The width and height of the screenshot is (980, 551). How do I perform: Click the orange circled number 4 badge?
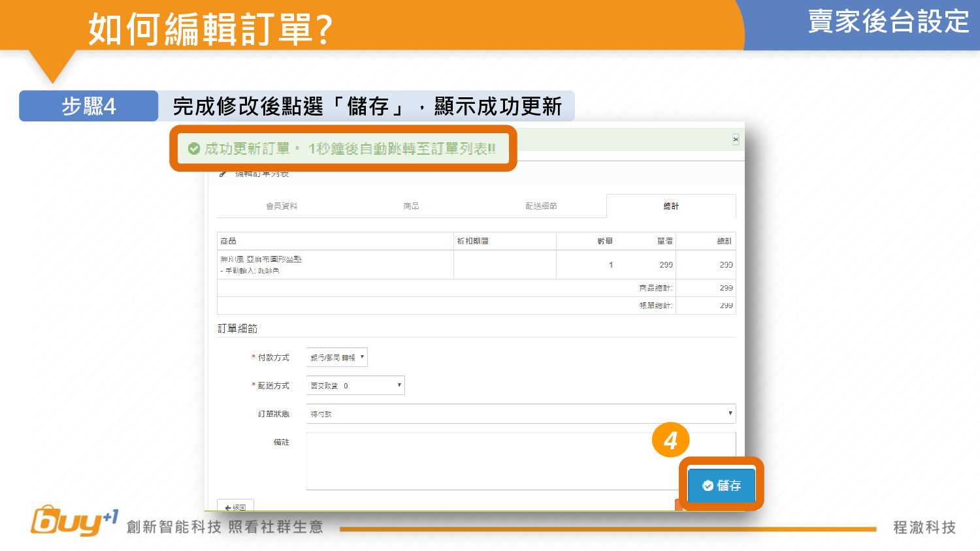(670, 441)
